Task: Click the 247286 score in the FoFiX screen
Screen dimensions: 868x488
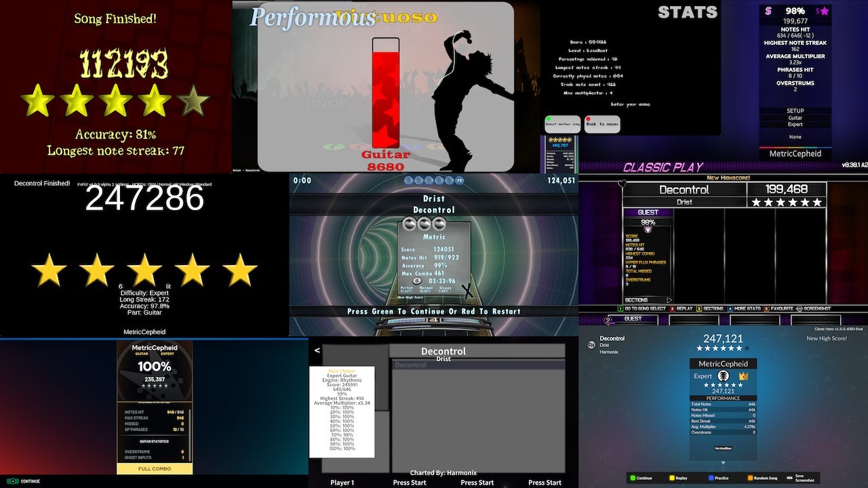Action: click(x=144, y=198)
